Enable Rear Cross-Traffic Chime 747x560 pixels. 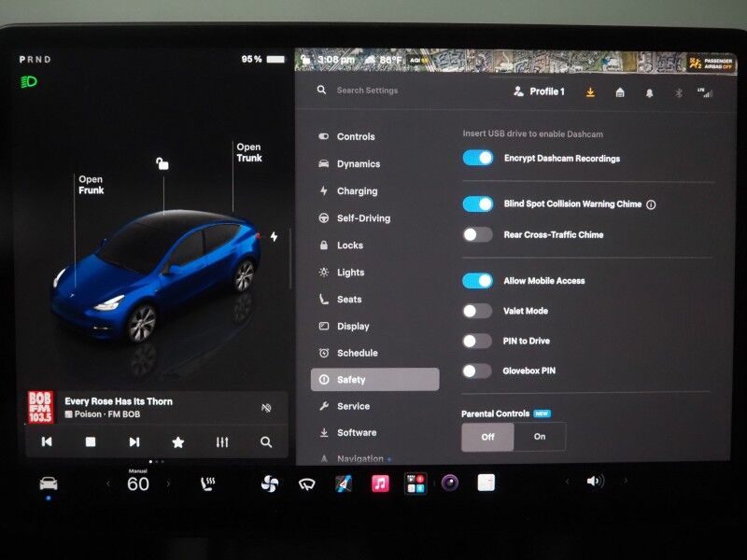(x=477, y=234)
